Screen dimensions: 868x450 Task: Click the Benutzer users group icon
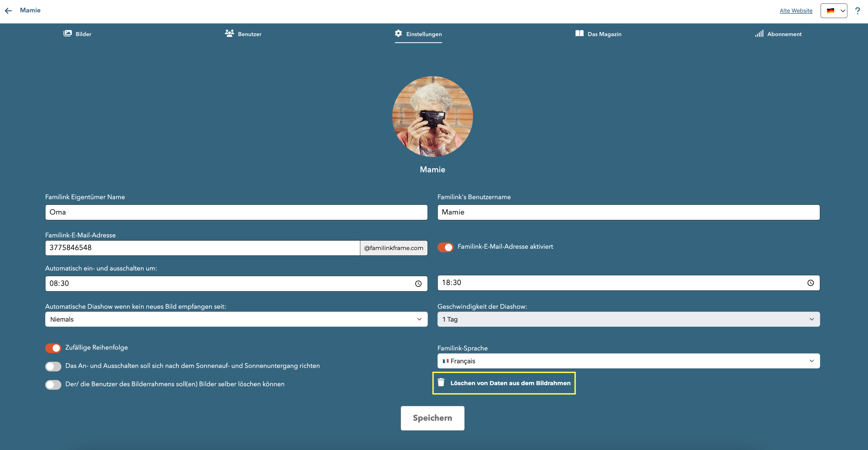coord(230,33)
